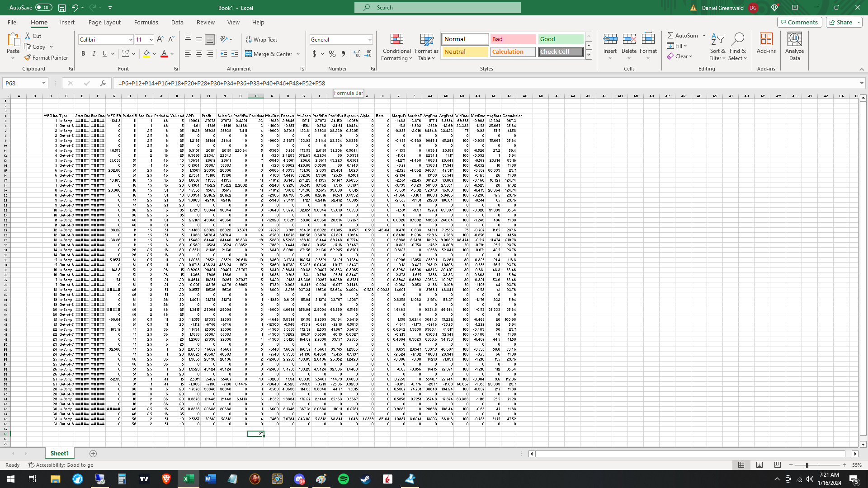
Task: Click the Insert Function fx icon
Action: (x=103, y=83)
